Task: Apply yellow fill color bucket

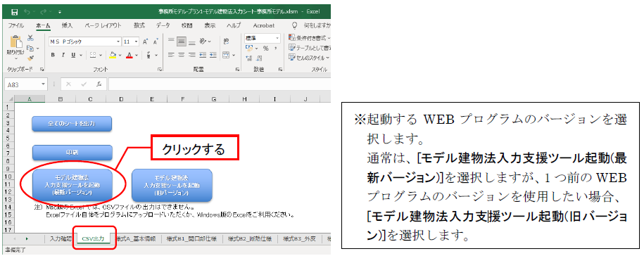Action: [x=113, y=55]
